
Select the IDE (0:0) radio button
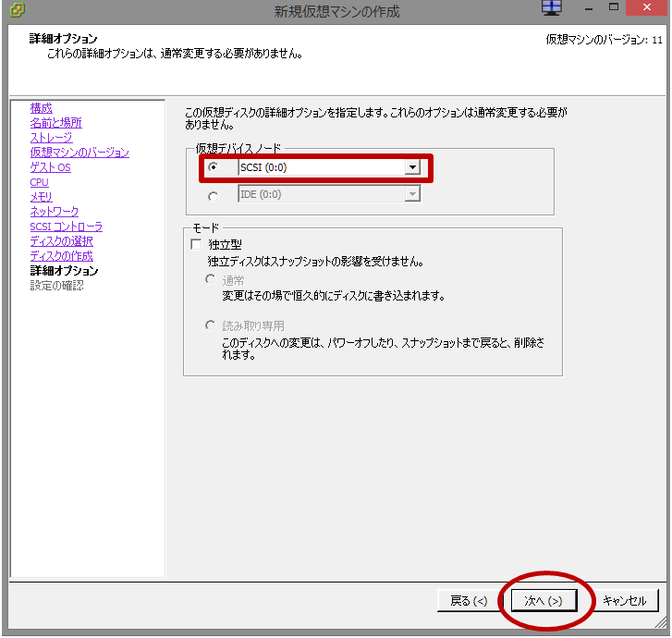click(x=213, y=196)
